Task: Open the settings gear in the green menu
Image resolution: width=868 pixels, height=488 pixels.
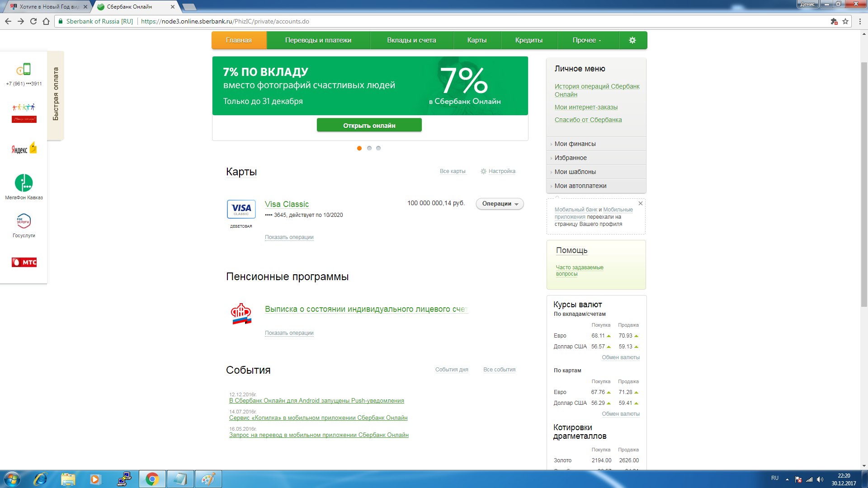Action: coord(632,40)
